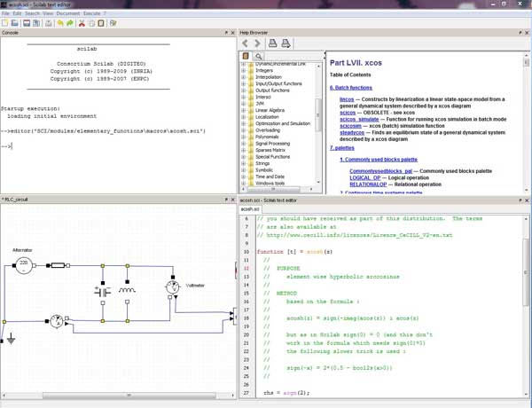Click the 'function [t] = acosh(z)' code line

point(294,252)
